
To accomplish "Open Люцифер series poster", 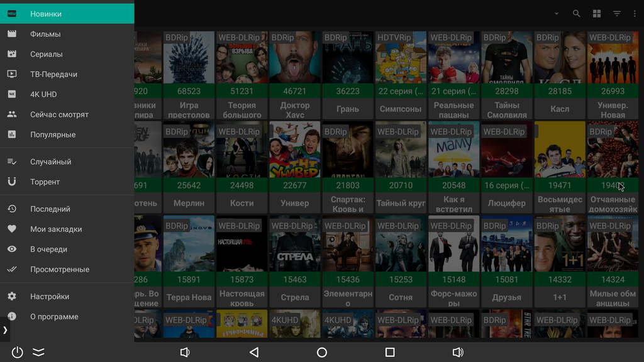I will pos(507,150).
